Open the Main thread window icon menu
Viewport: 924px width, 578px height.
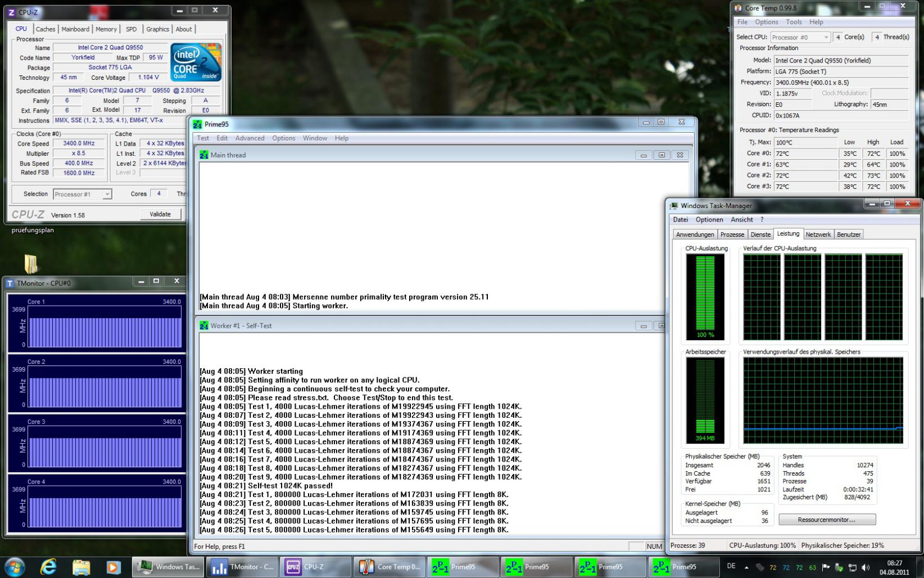click(x=203, y=155)
